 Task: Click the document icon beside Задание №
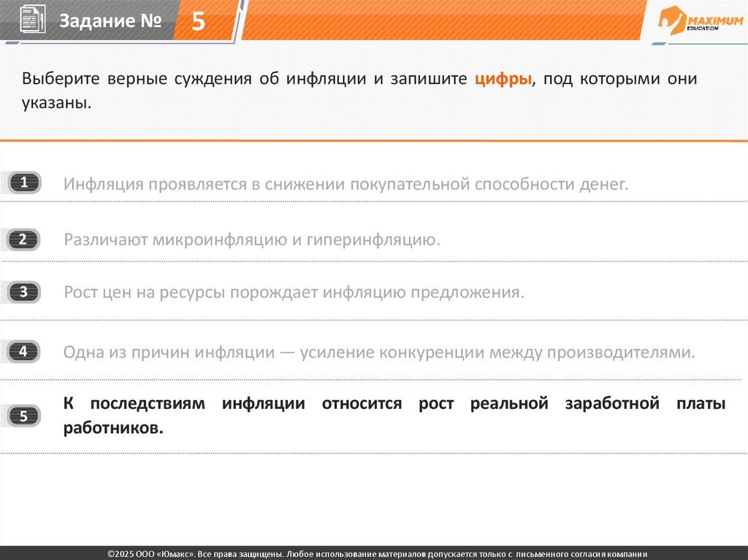pos(32,20)
